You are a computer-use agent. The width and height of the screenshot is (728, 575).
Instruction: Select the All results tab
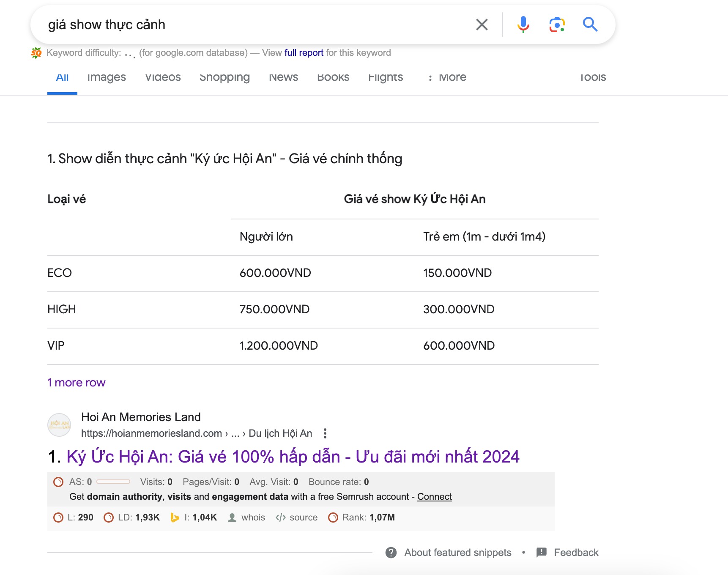coord(62,77)
